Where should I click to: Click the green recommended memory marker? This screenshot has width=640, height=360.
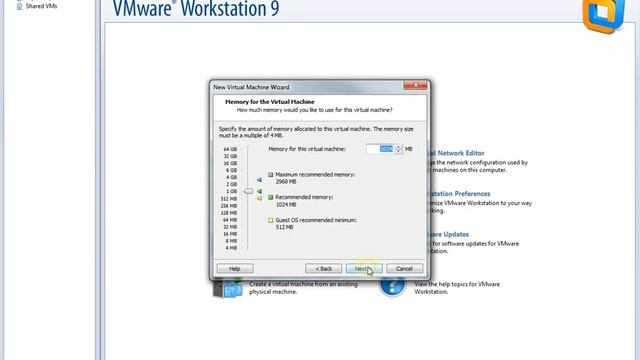259,191
